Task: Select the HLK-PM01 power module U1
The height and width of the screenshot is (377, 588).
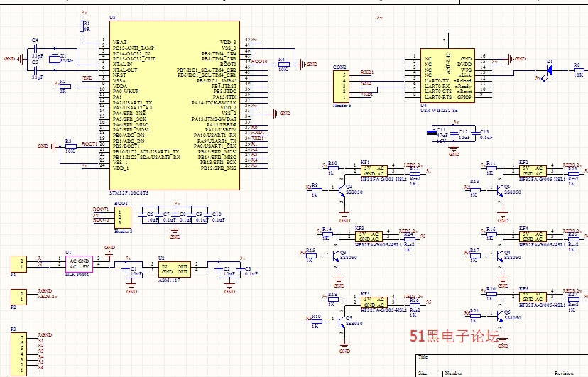Action: (79, 264)
